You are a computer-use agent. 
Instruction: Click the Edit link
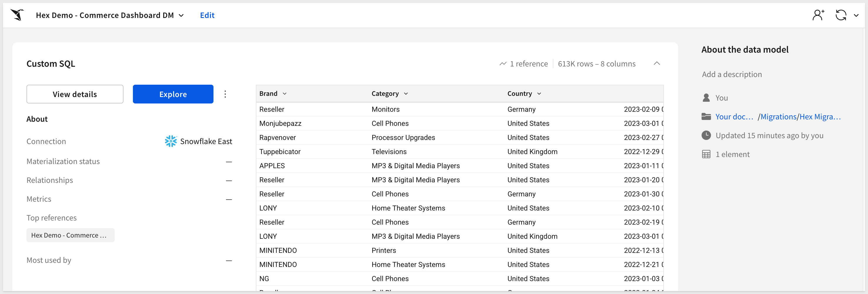[207, 15]
